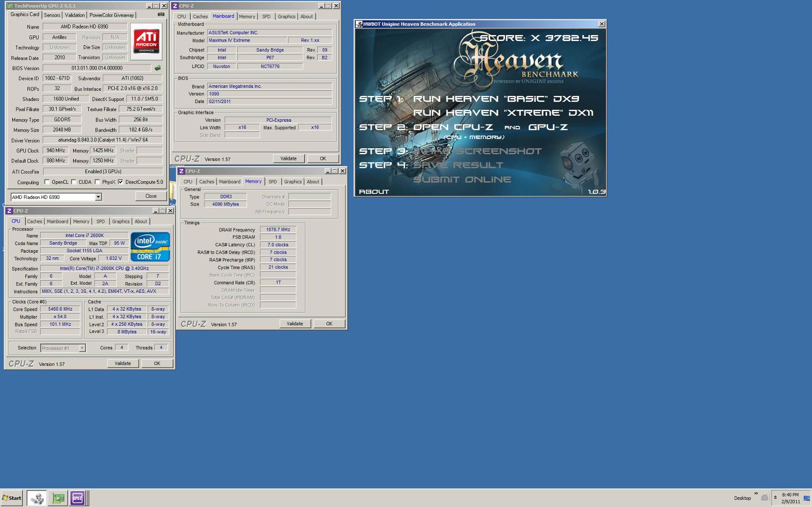Click the GPU-Z screenshot camera icon
Screen dimensions: 812x507
(x=161, y=14)
